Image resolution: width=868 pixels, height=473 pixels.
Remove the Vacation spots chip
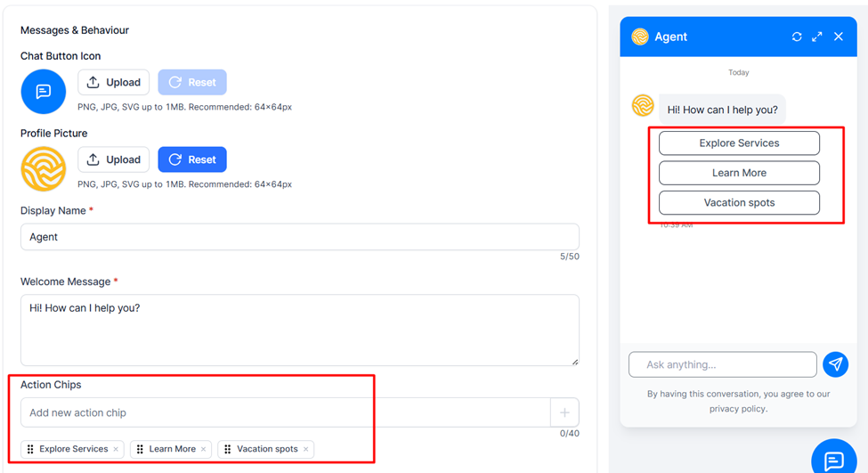click(305, 449)
